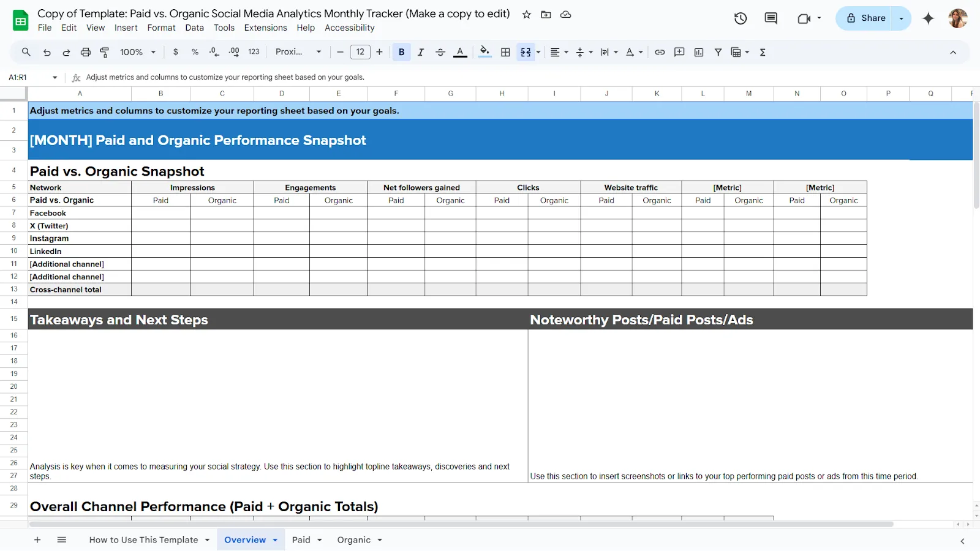Open the Overview tab dropdown arrow
Viewport: 980px width, 551px height.
tap(275, 540)
